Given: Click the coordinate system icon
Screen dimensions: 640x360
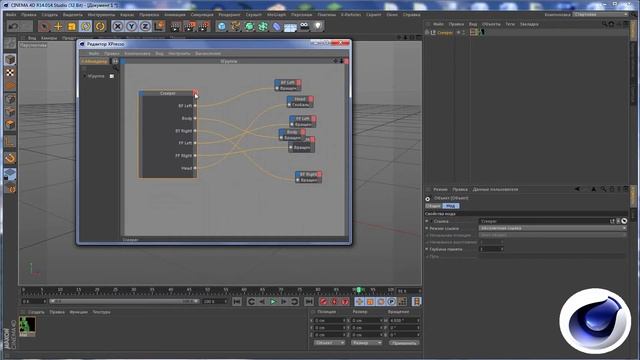Looking at the screenshot, I should (159, 27).
